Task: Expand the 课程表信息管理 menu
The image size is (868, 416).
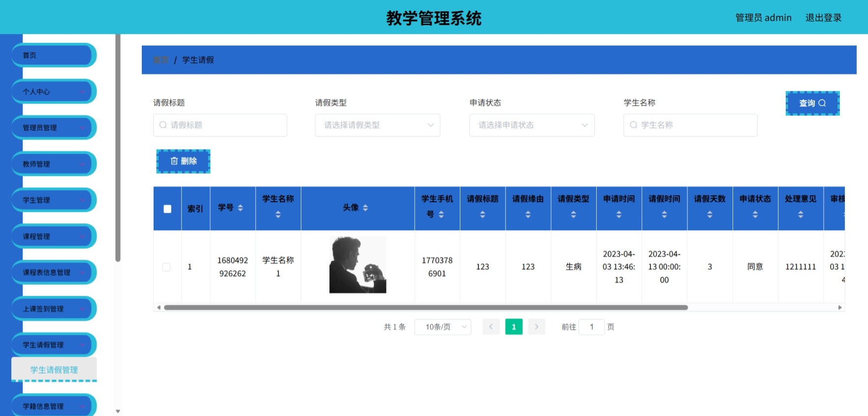Action: click(x=54, y=273)
